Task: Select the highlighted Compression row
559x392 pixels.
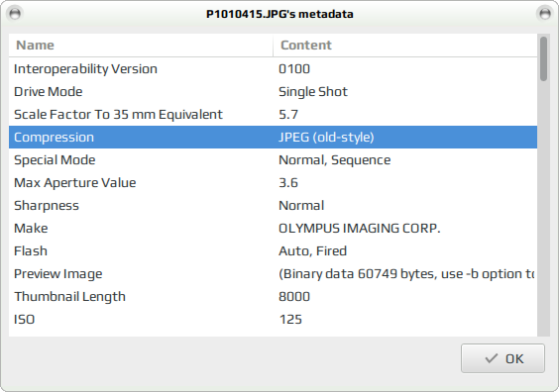Action: 274,137
